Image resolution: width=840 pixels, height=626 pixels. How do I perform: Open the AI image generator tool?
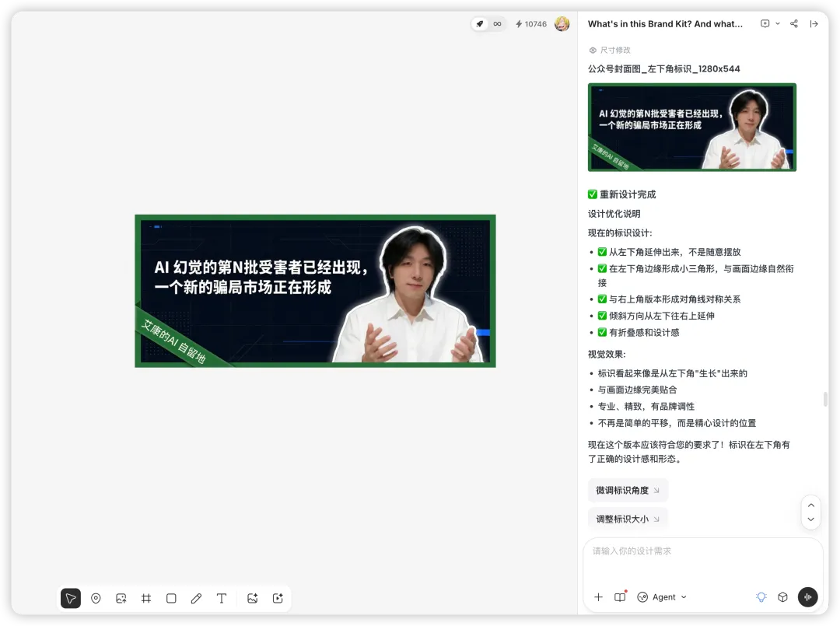[252, 598]
